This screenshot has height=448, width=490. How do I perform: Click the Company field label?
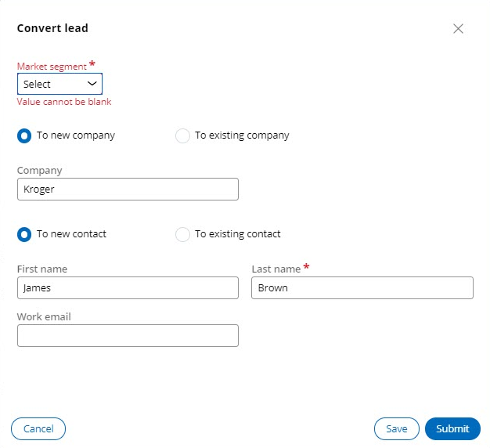pyautogui.click(x=39, y=170)
